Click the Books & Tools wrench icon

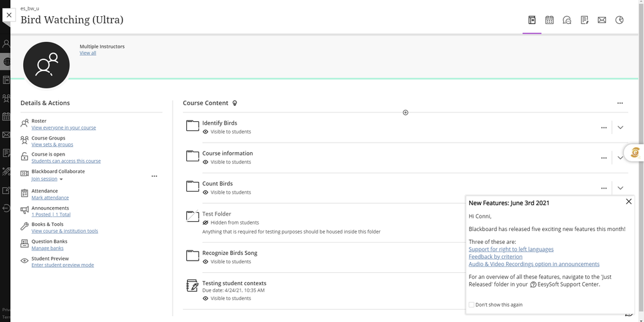[x=24, y=226]
